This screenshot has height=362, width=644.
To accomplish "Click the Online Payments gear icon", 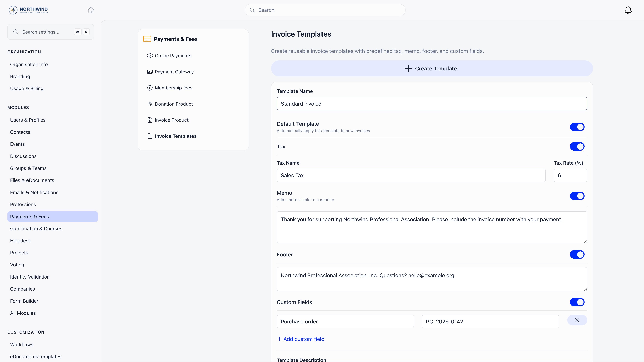I will (150, 56).
